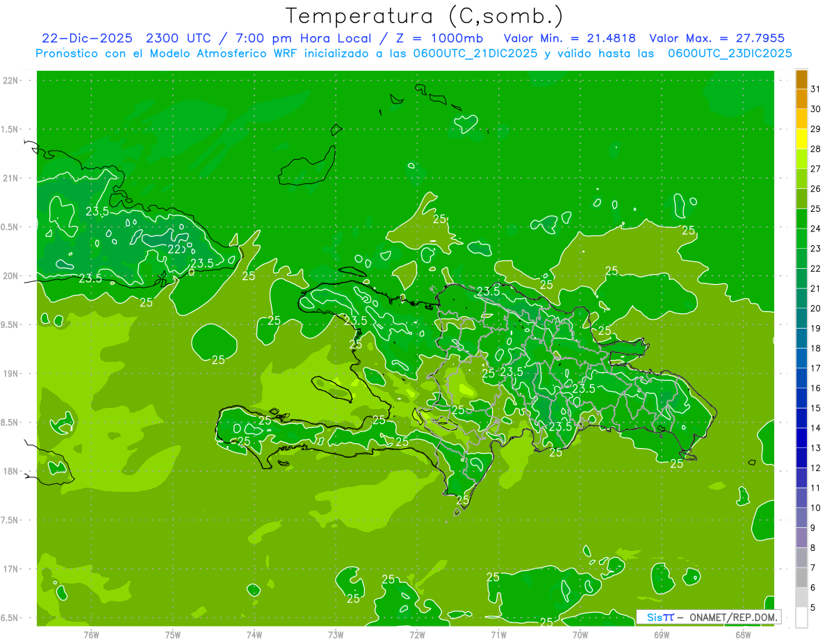The height and width of the screenshot is (644, 834).
Task: Select the 'Z = 1000mb' level text
Action: pyautogui.click(x=439, y=38)
